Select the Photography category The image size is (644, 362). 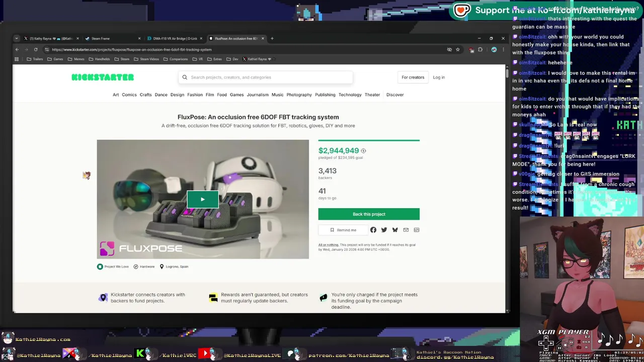coord(299,95)
